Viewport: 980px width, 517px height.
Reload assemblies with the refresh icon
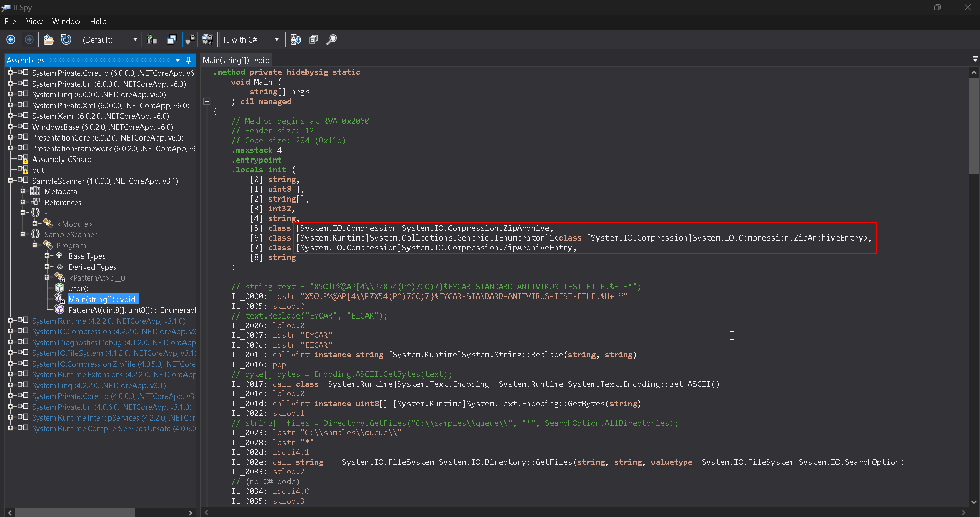point(66,39)
